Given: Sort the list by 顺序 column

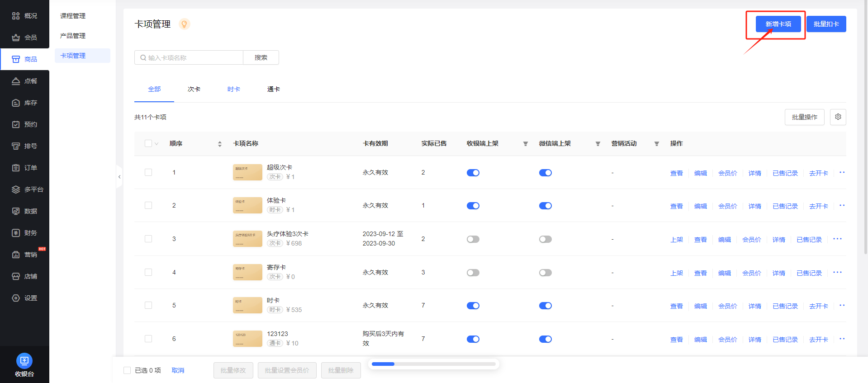Looking at the screenshot, I should coord(220,144).
